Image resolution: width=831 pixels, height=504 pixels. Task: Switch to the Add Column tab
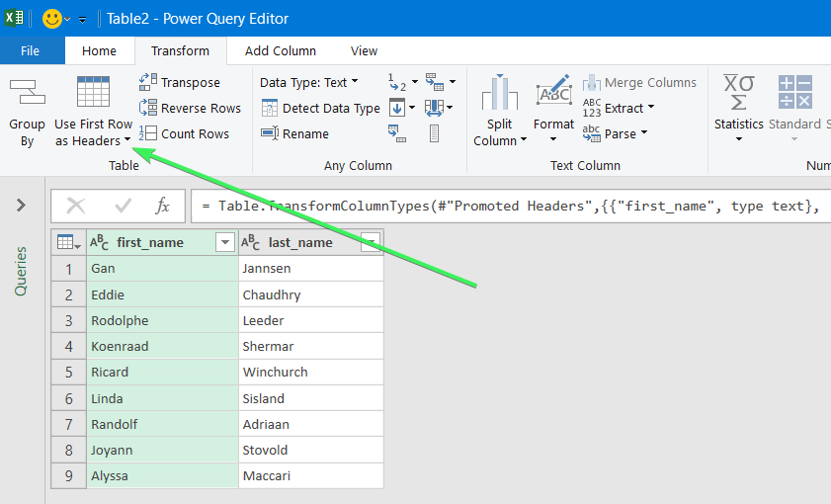[281, 50]
